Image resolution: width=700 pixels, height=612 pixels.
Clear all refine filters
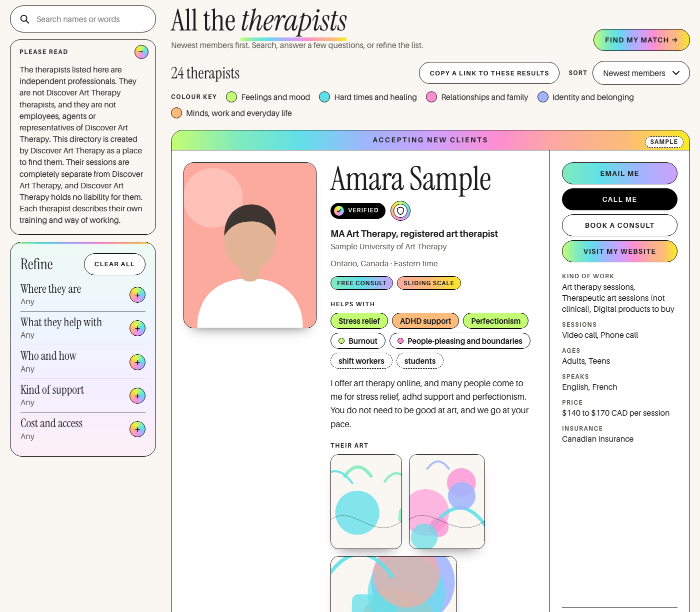[114, 264]
